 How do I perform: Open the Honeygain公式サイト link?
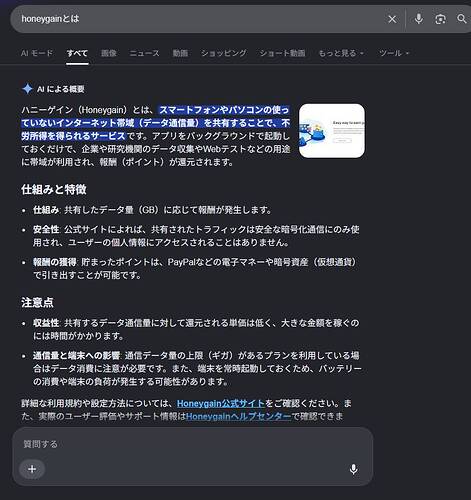click(x=221, y=403)
